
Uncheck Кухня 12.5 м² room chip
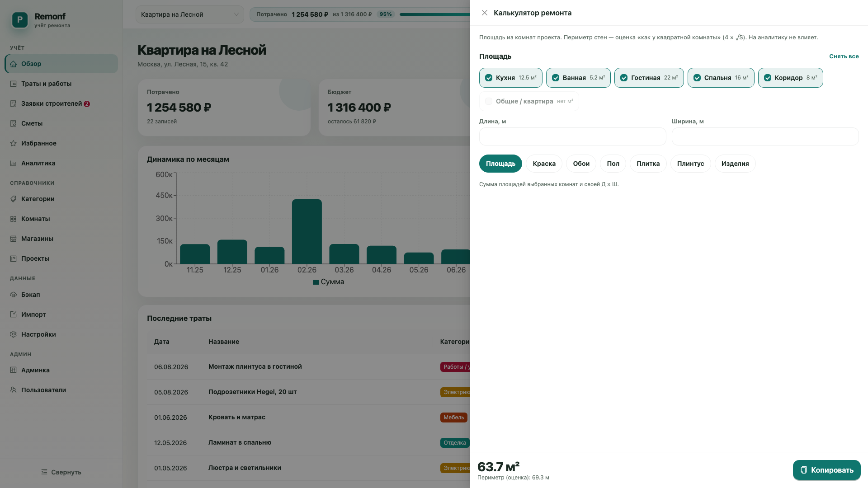coord(510,78)
